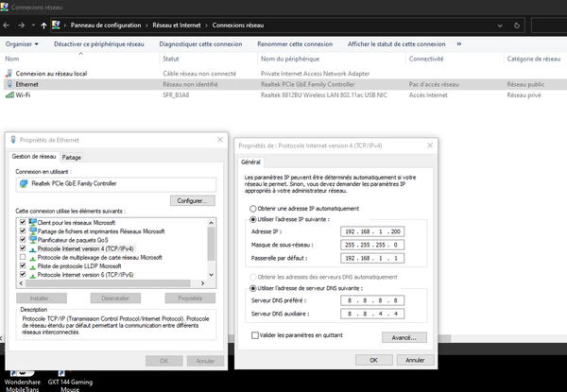Click scroll left arrow in components list

pyautogui.click(x=21, y=283)
